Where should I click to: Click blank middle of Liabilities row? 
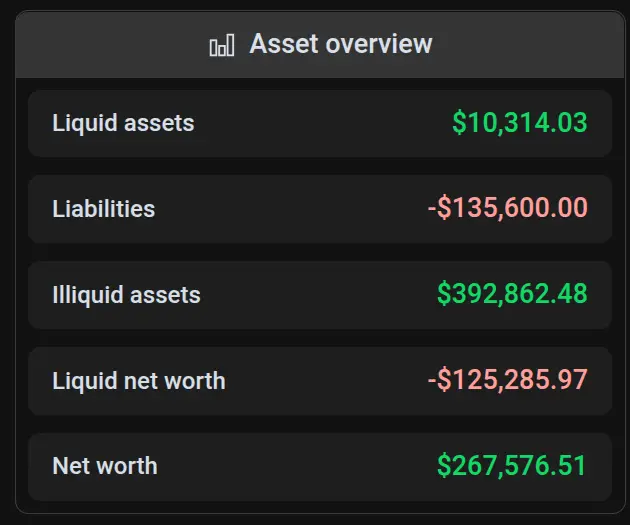[290, 209]
